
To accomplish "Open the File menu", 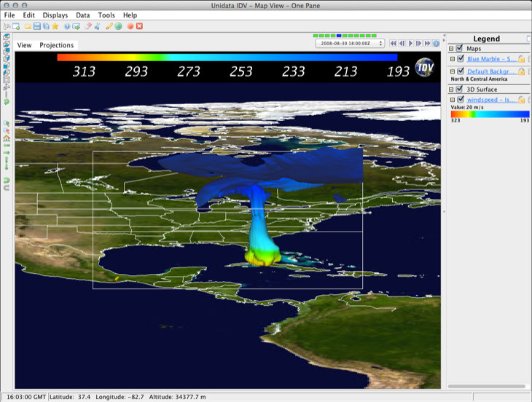I will click(9, 15).
